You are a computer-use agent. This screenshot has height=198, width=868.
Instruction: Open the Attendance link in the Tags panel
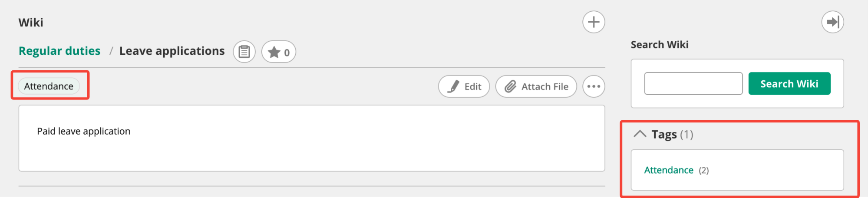[668, 170]
